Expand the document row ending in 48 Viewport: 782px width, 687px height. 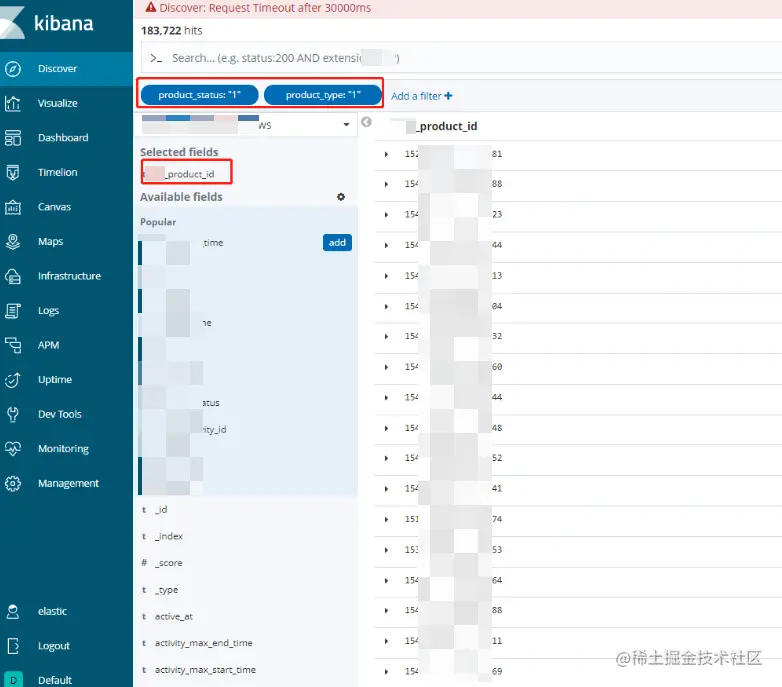pyautogui.click(x=386, y=428)
